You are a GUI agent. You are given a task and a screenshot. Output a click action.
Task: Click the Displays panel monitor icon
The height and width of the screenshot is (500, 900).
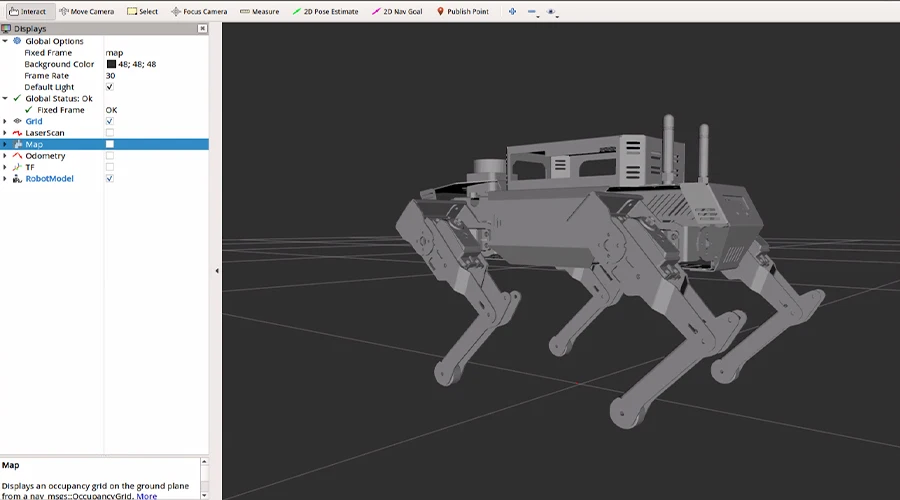[x=6, y=29]
